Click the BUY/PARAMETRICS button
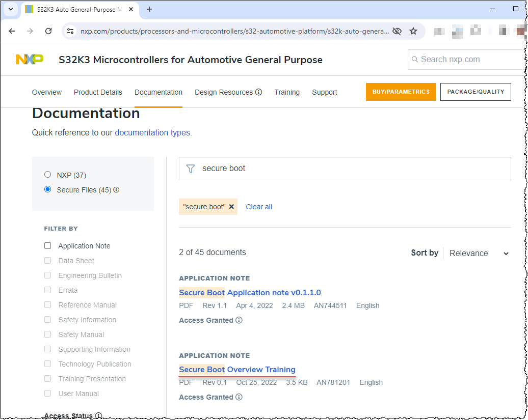 tap(401, 92)
